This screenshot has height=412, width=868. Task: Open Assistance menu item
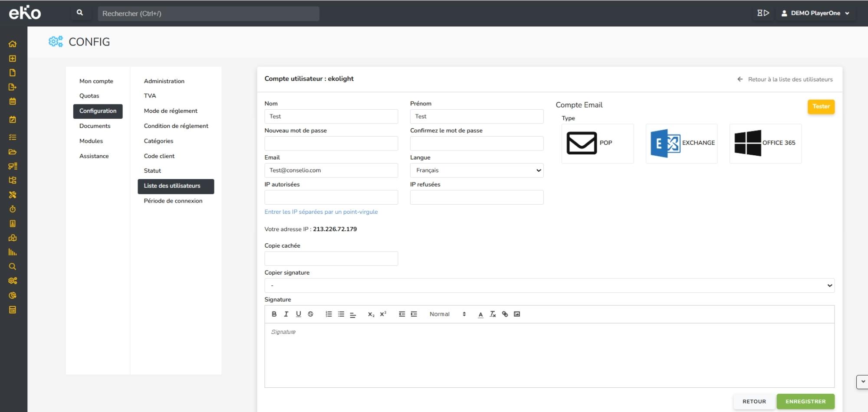tap(94, 156)
